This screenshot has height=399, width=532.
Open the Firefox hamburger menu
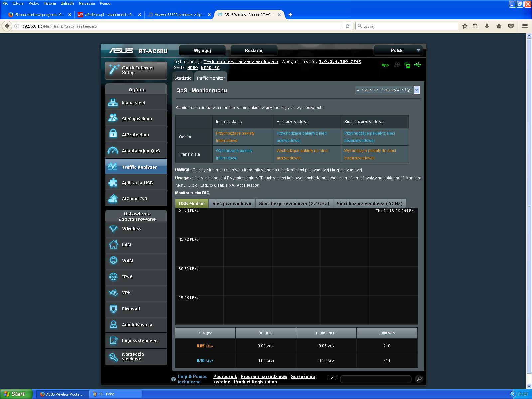[525, 26]
